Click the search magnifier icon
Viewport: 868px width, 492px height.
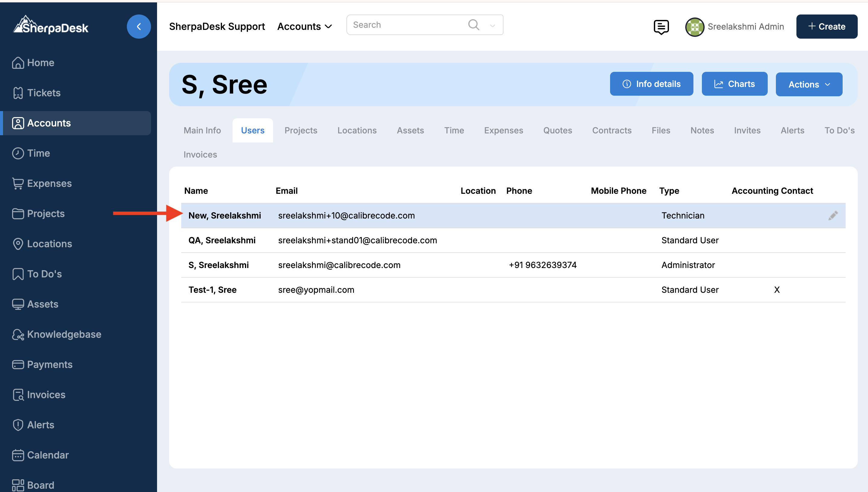(474, 25)
